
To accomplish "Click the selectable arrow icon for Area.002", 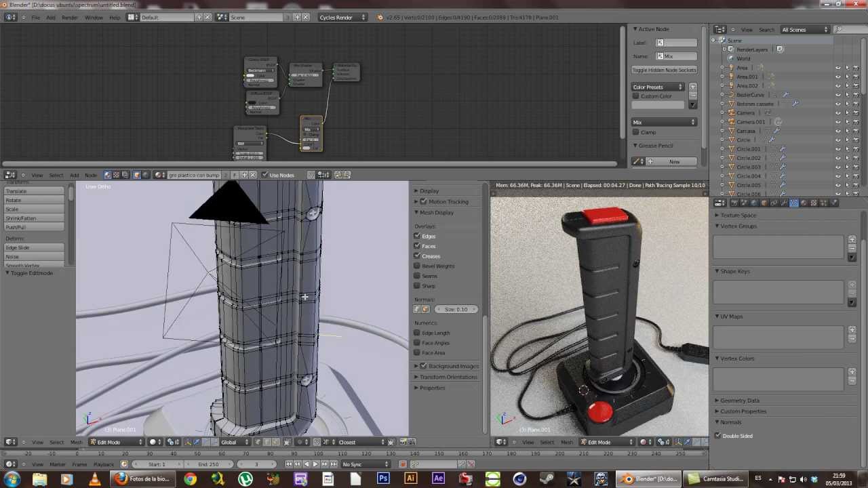I will [847, 86].
